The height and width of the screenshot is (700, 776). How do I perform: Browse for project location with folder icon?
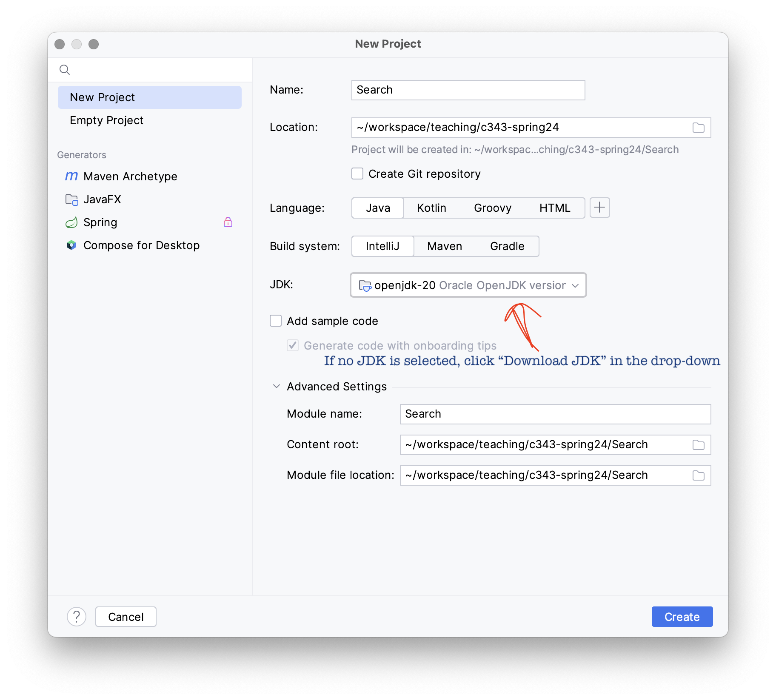699,128
